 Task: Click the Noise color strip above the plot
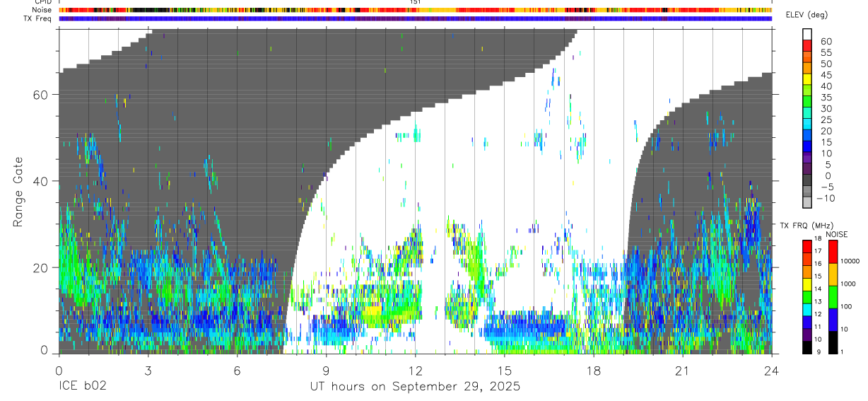pos(415,10)
